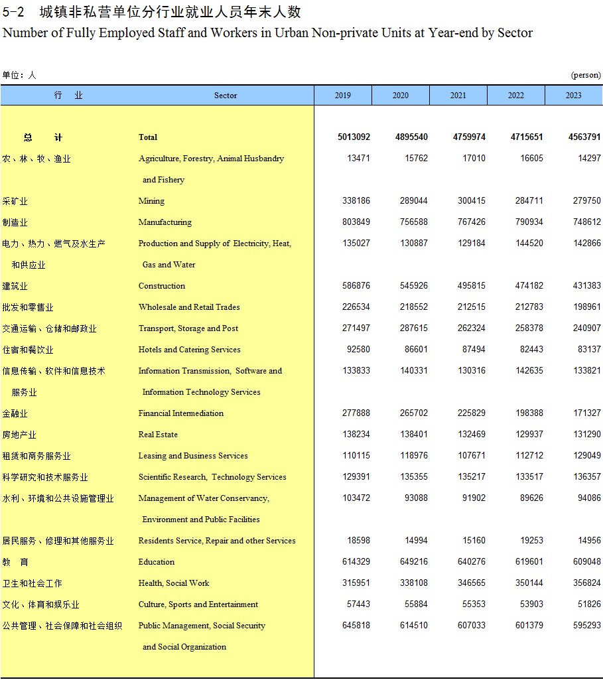The height and width of the screenshot is (700, 603).
Task: Select Health, Social Work label
Action: click(x=174, y=583)
